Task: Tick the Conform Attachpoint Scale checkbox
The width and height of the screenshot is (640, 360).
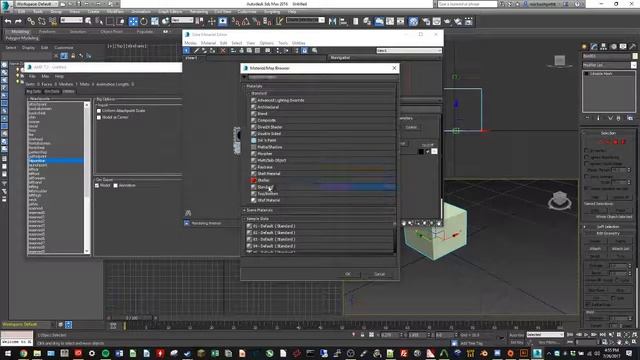Action: pyautogui.click(x=99, y=111)
